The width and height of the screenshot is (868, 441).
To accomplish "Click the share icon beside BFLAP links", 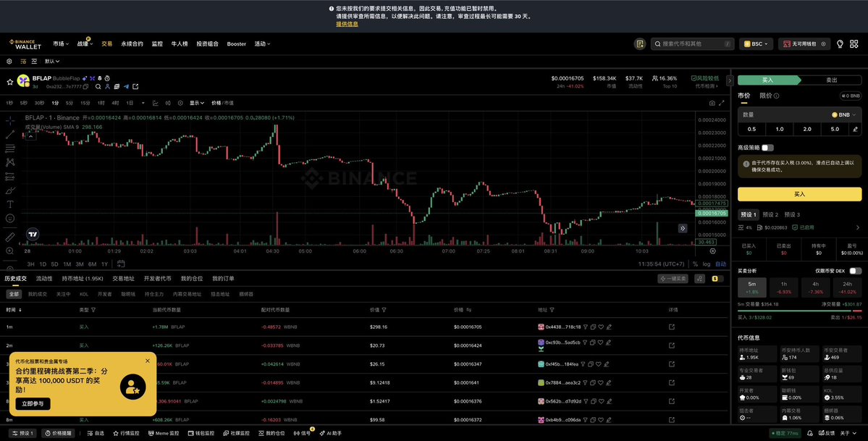I will point(135,86).
